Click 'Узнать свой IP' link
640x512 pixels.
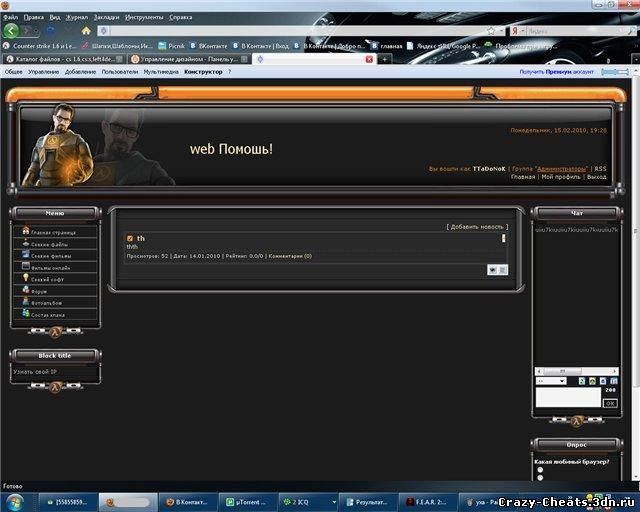pyautogui.click(x=35, y=372)
